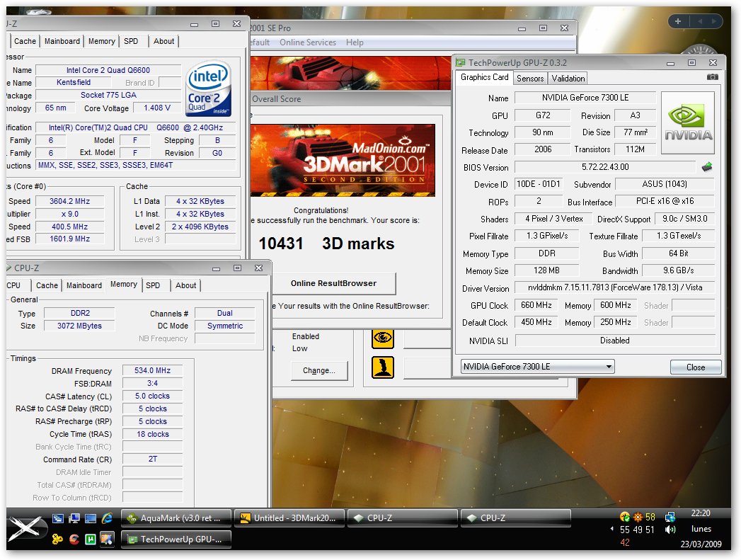This screenshot has width=741, height=560.
Task: Switch to the Validation tab in GPU-Z
Action: (x=568, y=79)
